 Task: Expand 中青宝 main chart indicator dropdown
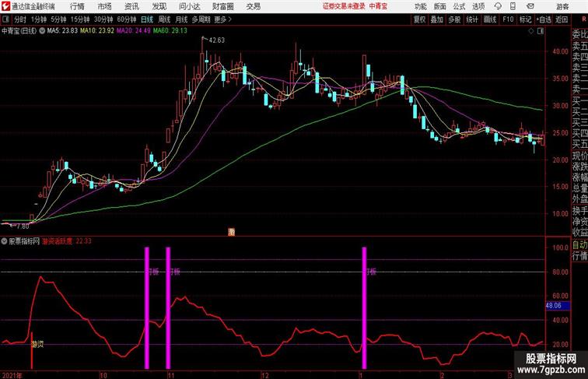tap(42, 31)
